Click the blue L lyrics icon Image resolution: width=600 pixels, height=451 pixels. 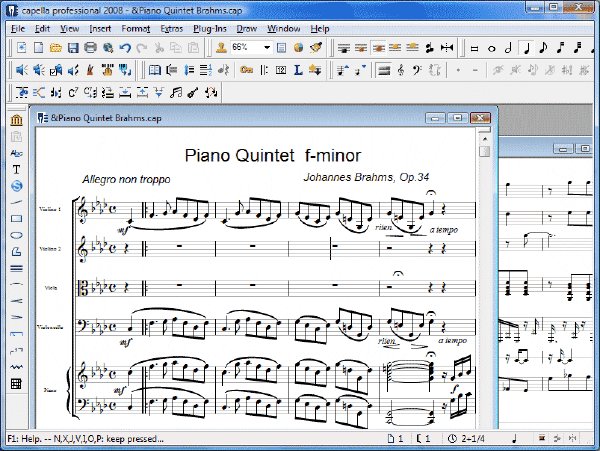[x=298, y=70]
